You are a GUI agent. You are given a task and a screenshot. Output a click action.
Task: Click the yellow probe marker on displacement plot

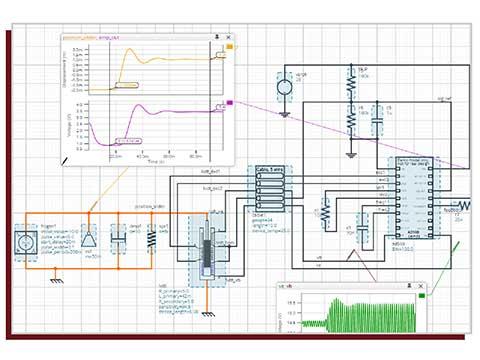pos(230,47)
